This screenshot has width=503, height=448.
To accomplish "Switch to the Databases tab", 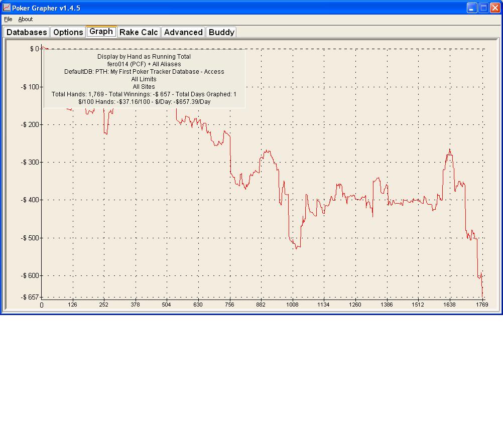I will click(x=27, y=32).
